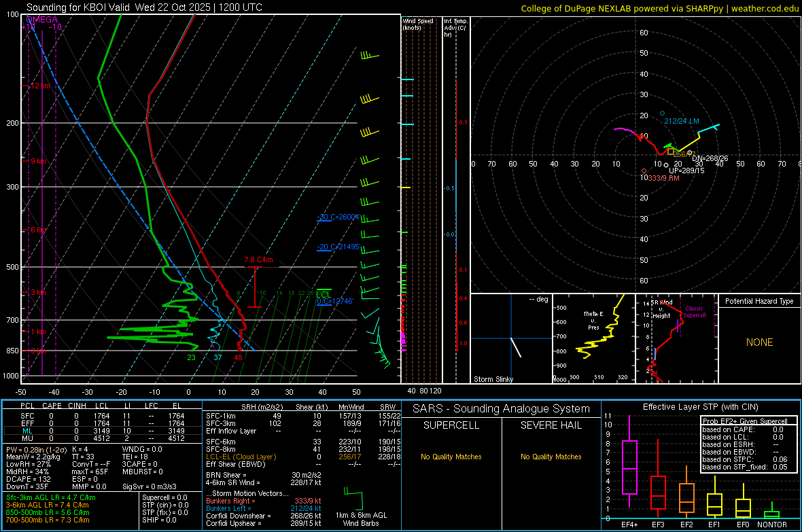Click the 333/9 RM hodograph label
The width and height of the screenshot is (802, 532).
tap(663, 178)
